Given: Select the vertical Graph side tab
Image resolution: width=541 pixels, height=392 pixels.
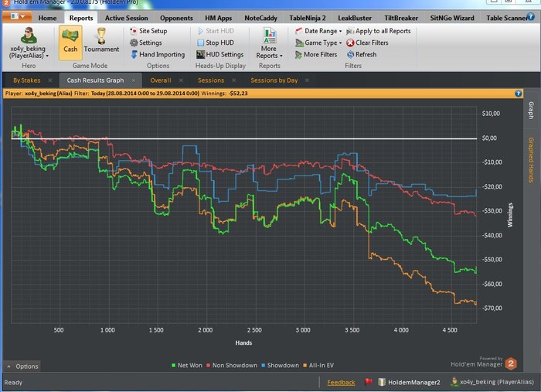Looking at the screenshot, I should coord(532,111).
